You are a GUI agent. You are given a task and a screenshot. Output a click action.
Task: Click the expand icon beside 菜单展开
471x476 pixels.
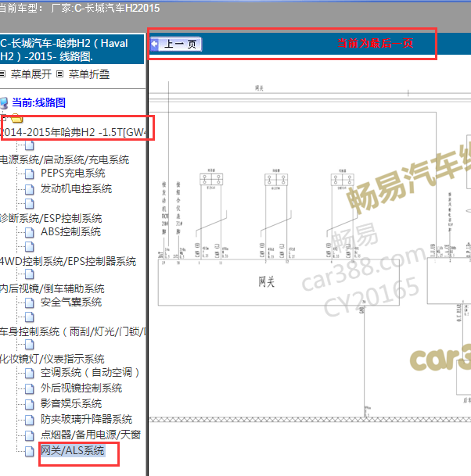coord(2,73)
